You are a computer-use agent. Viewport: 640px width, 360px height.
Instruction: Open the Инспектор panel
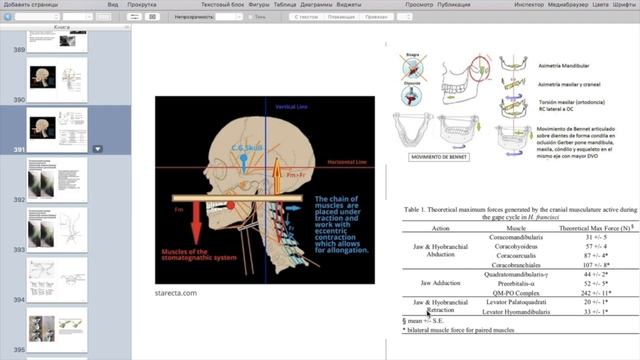coord(529,4)
